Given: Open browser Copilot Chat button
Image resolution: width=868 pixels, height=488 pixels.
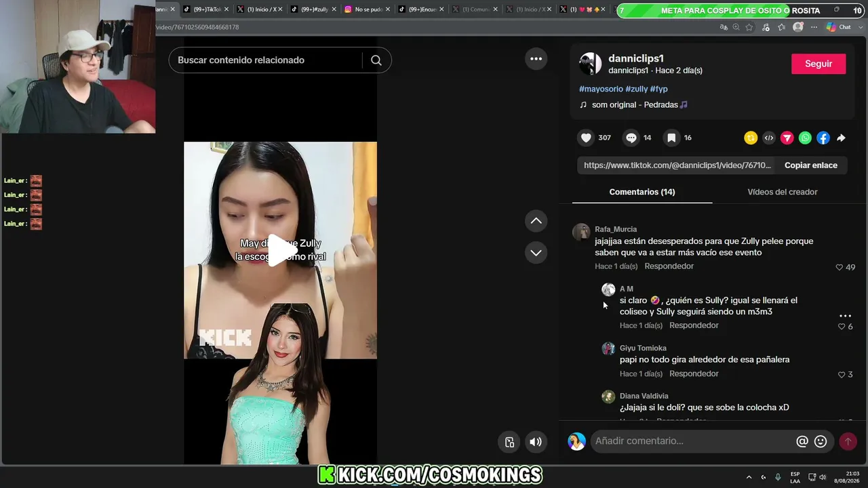Looking at the screenshot, I should coord(839,27).
